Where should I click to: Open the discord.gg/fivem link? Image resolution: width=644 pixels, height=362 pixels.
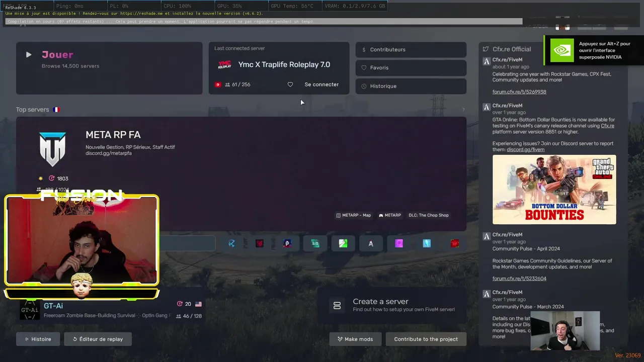[x=525, y=149]
